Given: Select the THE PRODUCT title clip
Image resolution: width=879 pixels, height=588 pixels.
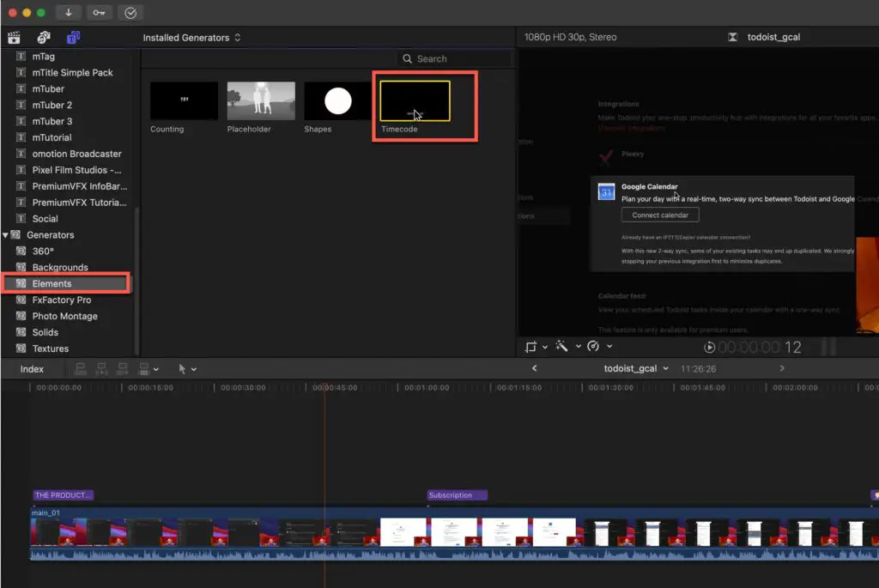Looking at the screenshot, I should tap(64, 495).
